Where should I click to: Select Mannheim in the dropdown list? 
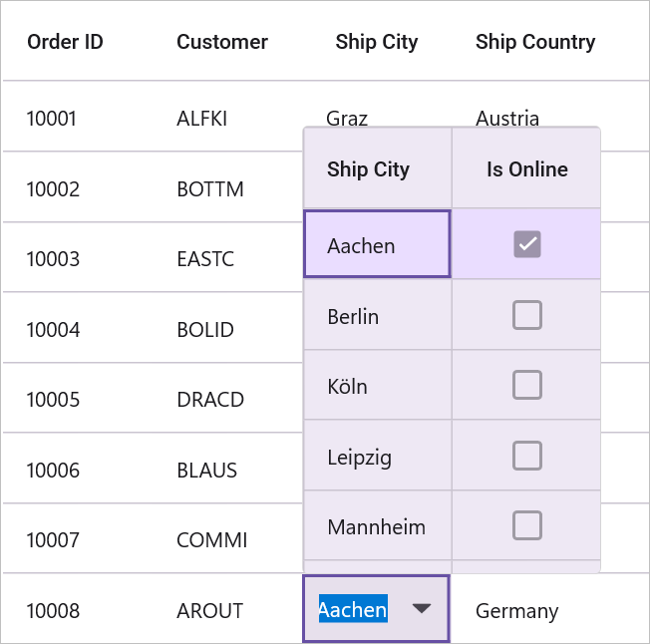pos(376,527)
